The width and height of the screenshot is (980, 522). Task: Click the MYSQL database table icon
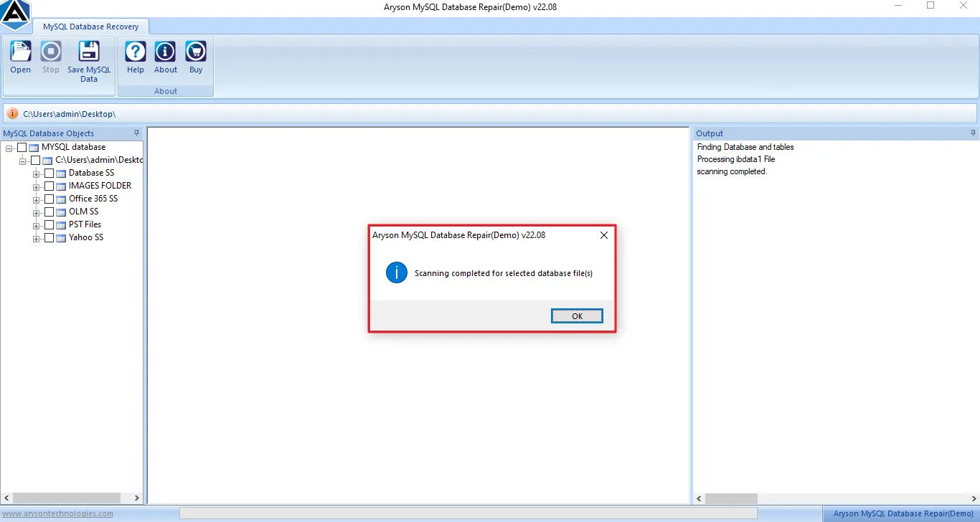[34, 147]
